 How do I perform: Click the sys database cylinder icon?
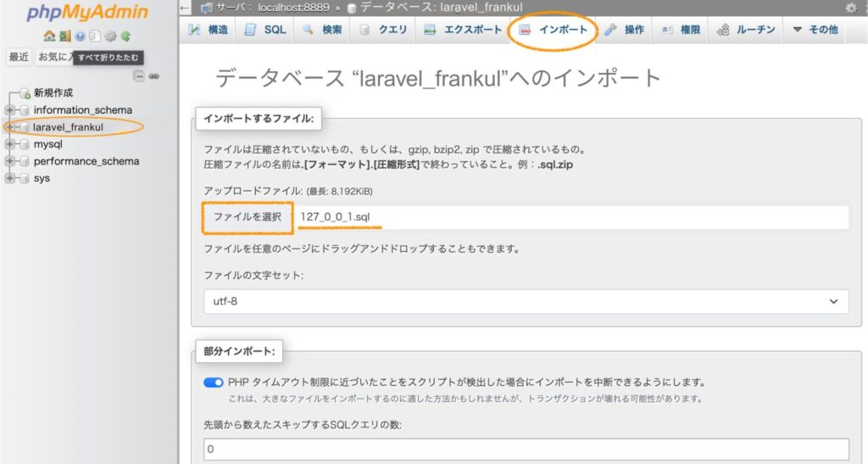[x=25, y=178]
